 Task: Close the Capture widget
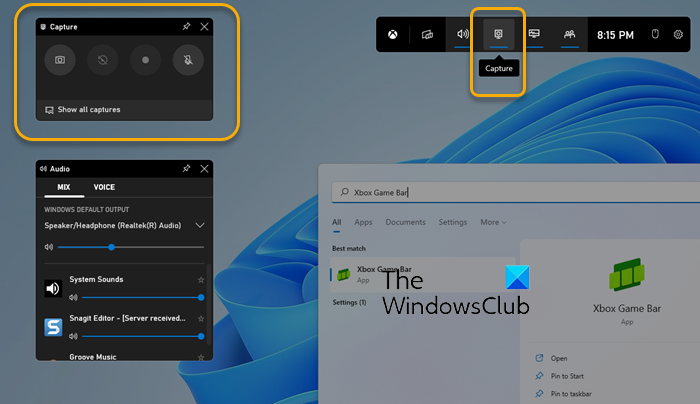pos(204,26)
